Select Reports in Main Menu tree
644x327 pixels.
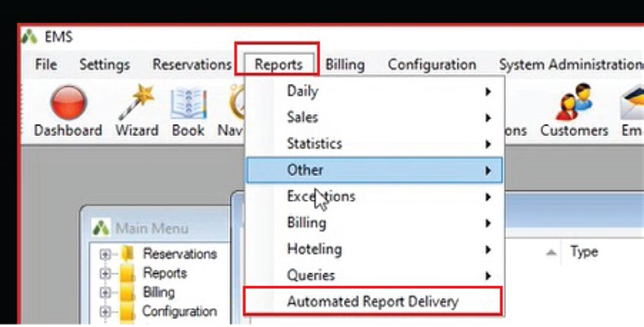coord(164,273)
